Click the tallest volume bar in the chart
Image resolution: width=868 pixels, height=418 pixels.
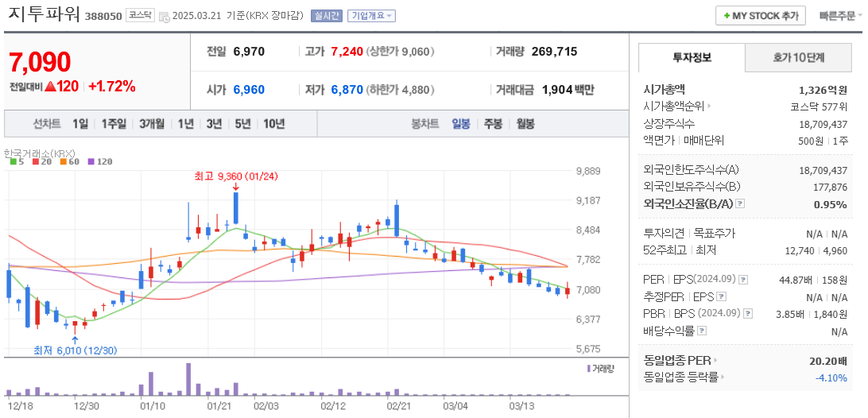(x=188, y=379)
